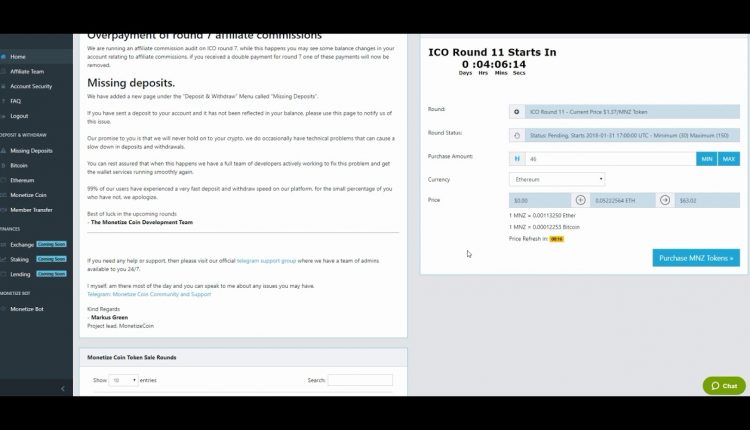The height and width of the screenshot is (430, 750).
Task: Click the MIN amount button
Action: pyautogui.click(x=706, y=159)
